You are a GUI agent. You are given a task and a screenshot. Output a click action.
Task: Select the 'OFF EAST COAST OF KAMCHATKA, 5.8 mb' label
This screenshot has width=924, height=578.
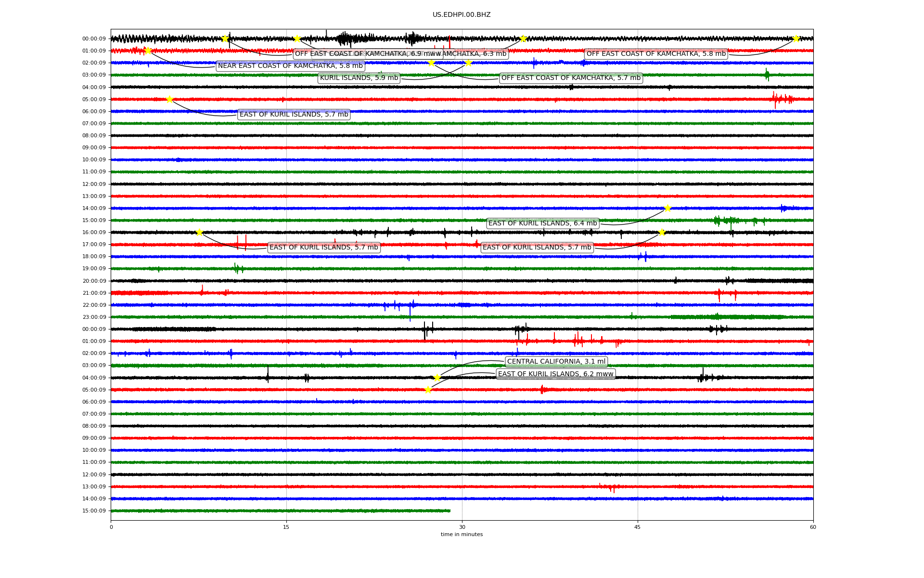click(x=656, y=54)
